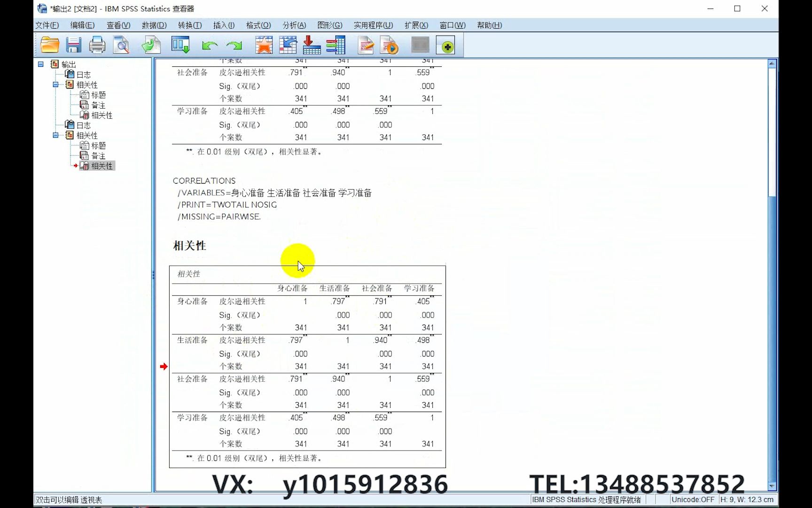The image size is (812, 508).
Task: Click the Go to Case toolbar icon
Action: tap(288, 45)
